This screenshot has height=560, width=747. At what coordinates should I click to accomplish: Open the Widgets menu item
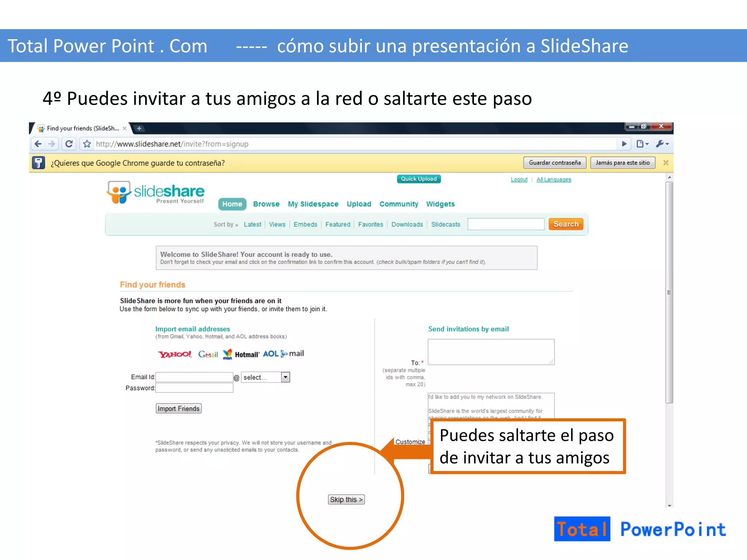tap(440, 204)
